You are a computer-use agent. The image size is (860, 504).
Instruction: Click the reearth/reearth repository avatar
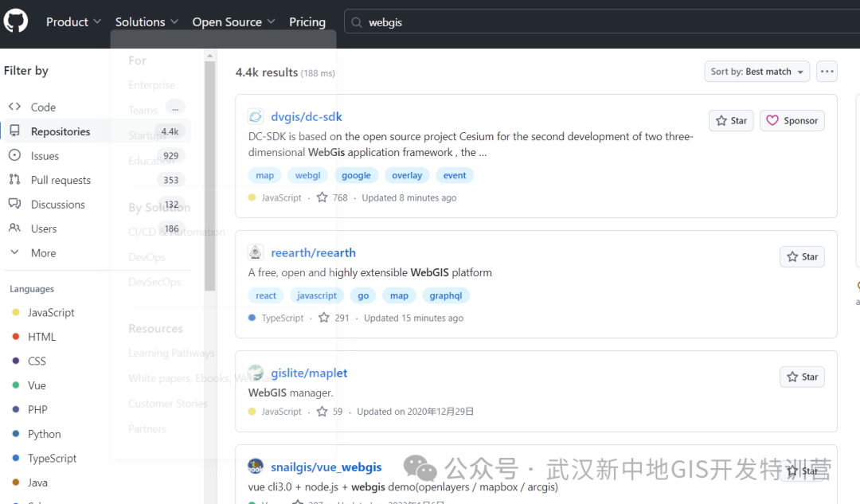(x=256, y=252)
